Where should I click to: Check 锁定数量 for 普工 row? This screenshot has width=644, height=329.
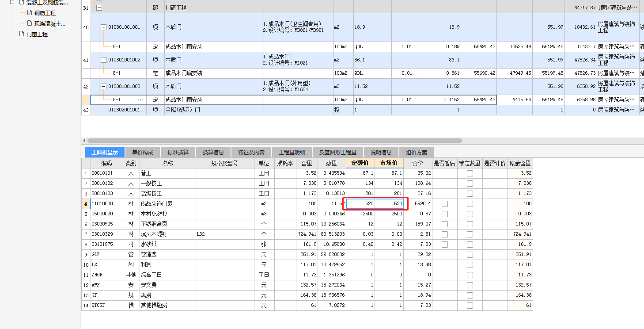pyautogui.click(x=470, y=173)
